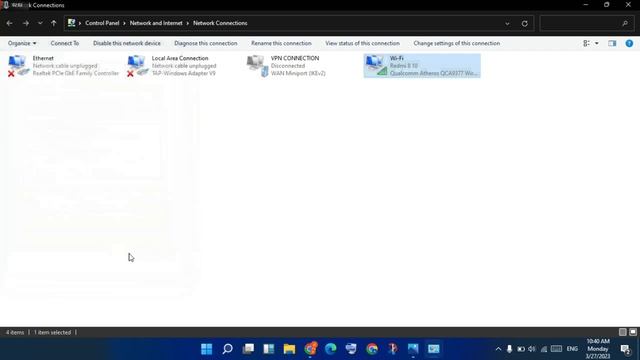Click TAP-Windows Adapter V9 text
Image resolution: width=640 pixels, height=360 pixels.
point(183,73)
